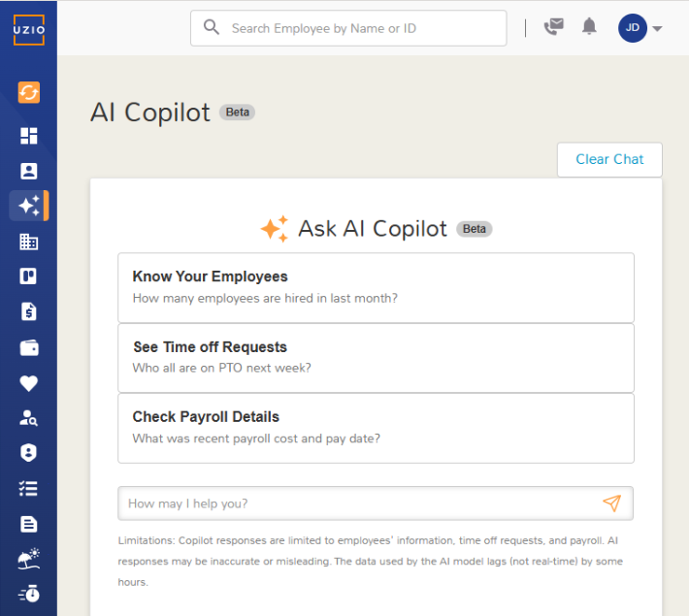689x616 pixels.
Task: Open the time off beach umbrella icon
Action: tap(28, 559)
